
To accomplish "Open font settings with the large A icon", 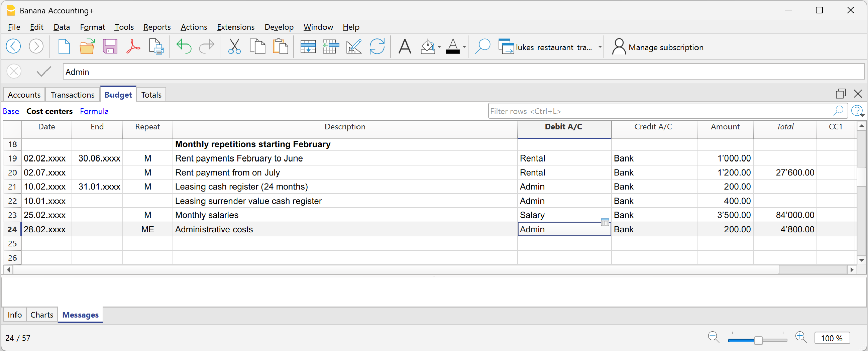I will (405, 47).
